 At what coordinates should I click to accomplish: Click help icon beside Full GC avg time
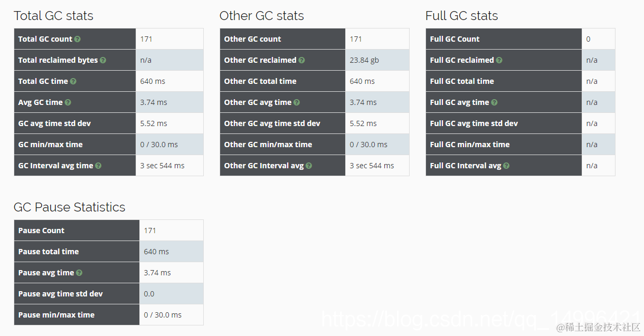tap(495, 102)
